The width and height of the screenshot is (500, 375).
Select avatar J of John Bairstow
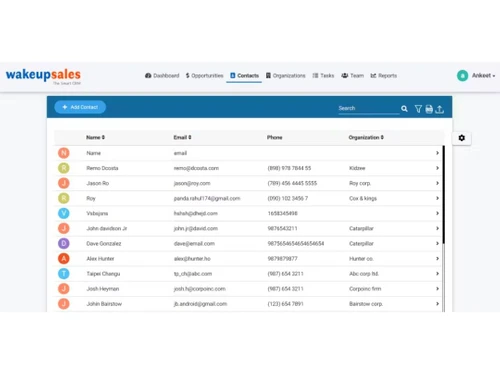point(64,304)
